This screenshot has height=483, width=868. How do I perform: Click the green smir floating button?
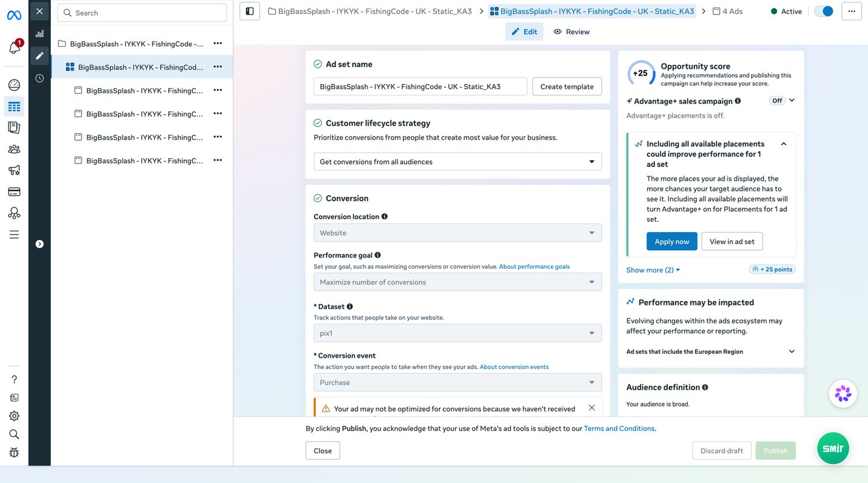point(833,448)
